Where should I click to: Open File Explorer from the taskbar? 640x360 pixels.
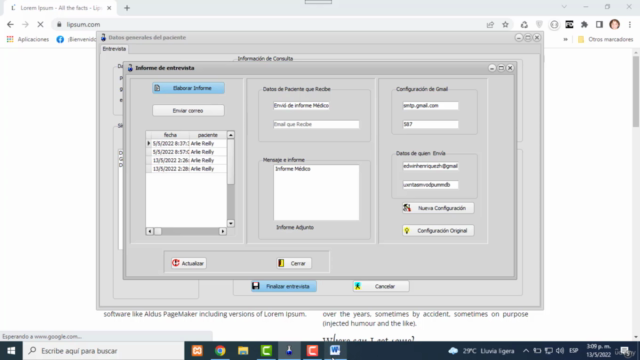tap(243, 351)
